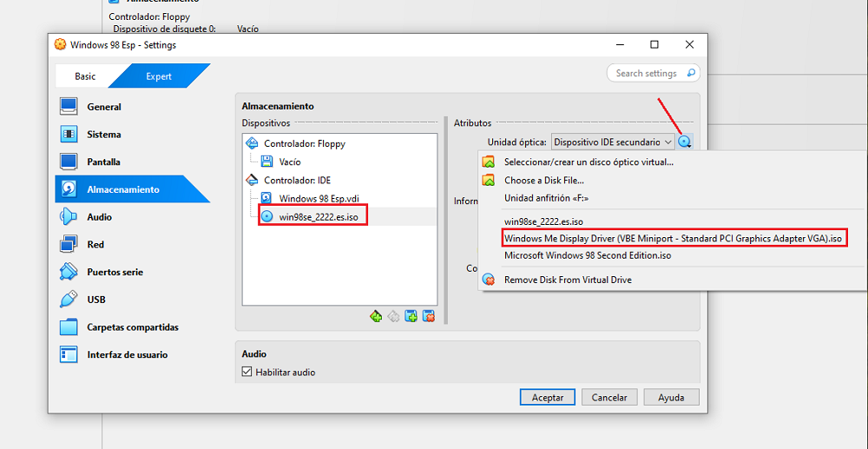This screenshot has height=449, width=868.
Task: Switch to the Expert tab
Action: point(159,76)
